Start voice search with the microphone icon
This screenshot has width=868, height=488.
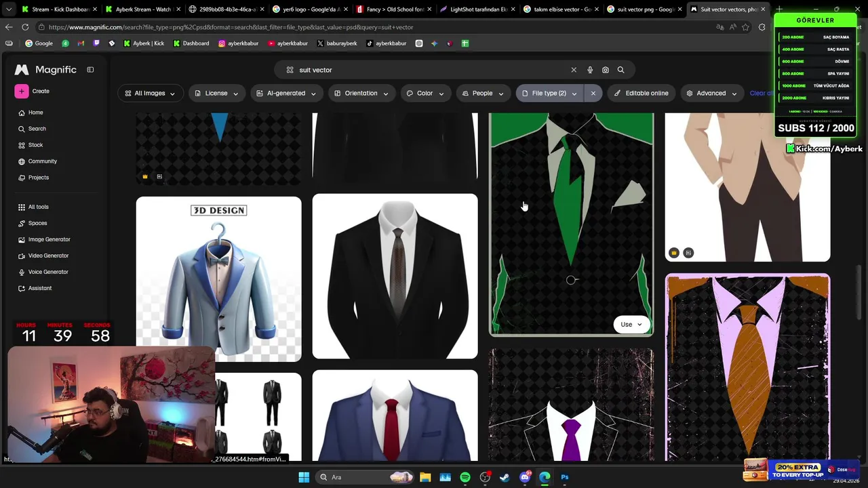[590, 70]
